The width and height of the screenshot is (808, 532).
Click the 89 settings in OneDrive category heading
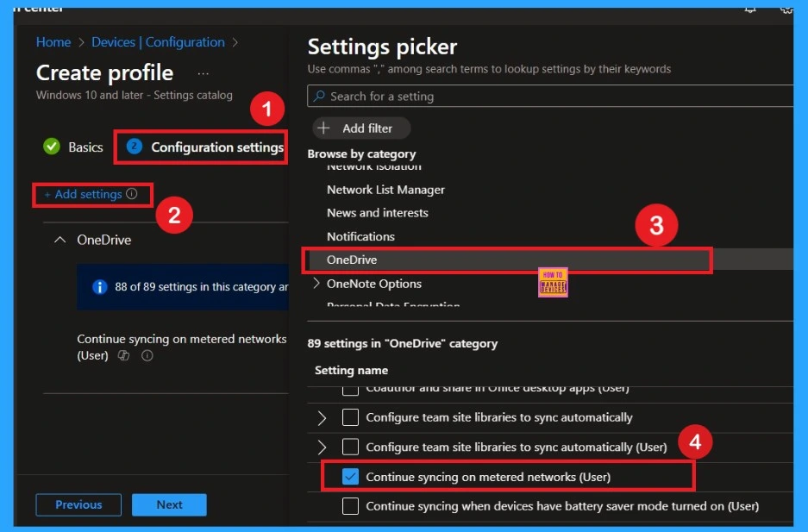point(403,343)
